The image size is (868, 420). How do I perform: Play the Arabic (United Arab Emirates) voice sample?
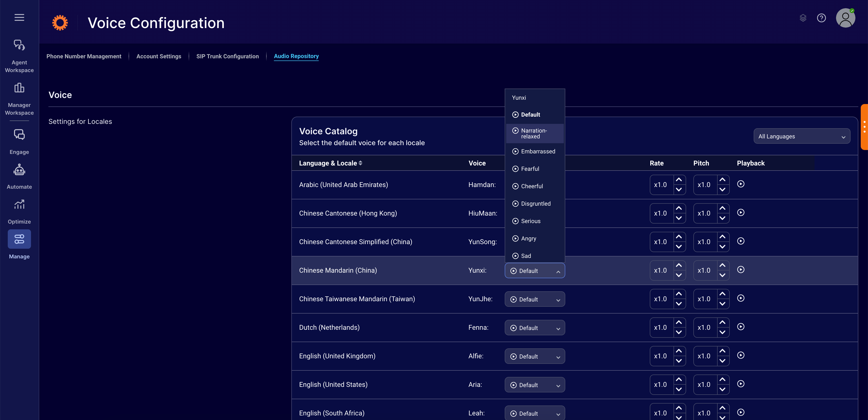click(x=741, y=184)
